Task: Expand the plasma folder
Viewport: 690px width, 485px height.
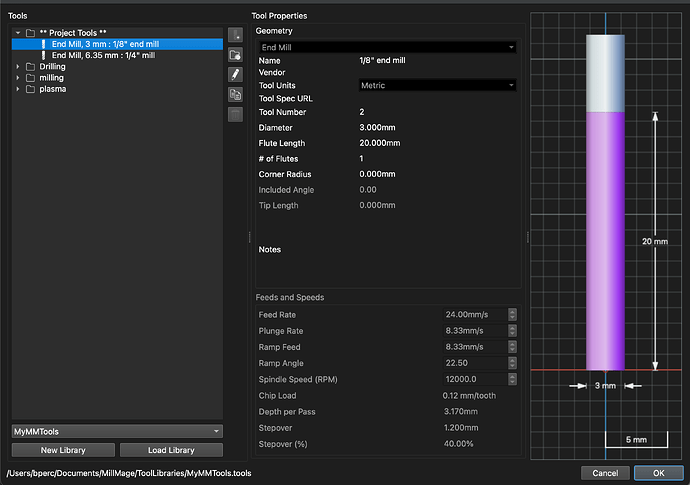Action: coord(18,89)
